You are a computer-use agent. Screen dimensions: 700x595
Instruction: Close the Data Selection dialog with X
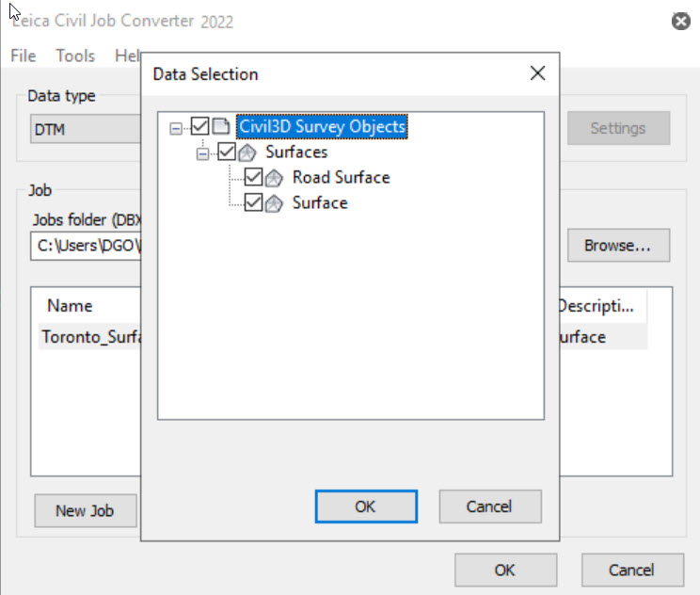tap(537, 73)
